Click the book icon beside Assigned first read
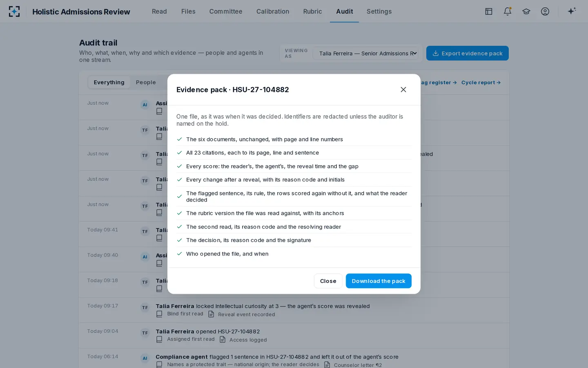The width and height of the screenshot is (588, 368). (x=159, y=339)
